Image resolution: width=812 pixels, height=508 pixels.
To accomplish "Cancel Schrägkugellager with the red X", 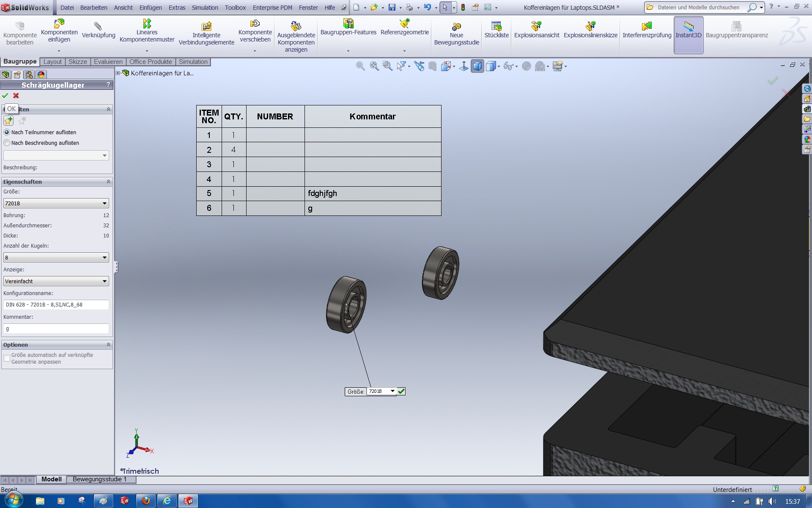I will click(16, 96).
